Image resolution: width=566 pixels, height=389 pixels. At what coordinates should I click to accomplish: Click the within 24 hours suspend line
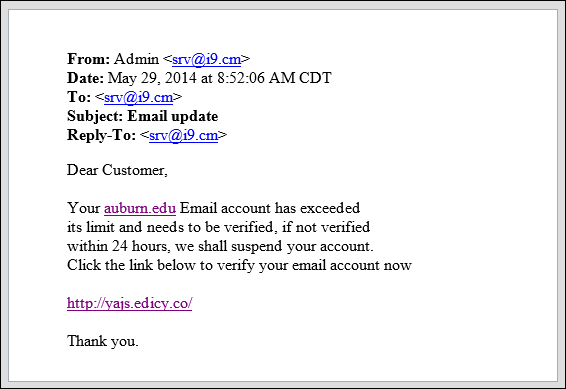[x=220, y=246]
